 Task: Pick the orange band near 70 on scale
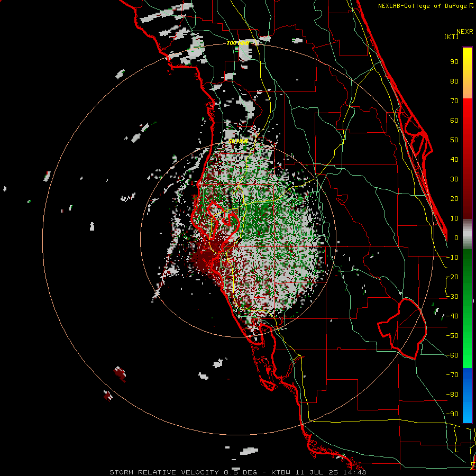(x=467, y=91)
